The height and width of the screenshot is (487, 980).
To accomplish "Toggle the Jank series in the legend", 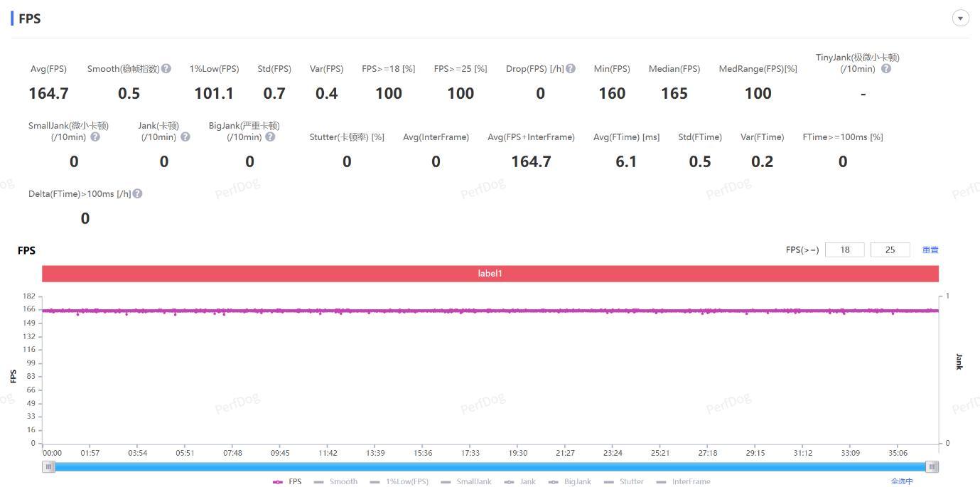I will point(520,481).
